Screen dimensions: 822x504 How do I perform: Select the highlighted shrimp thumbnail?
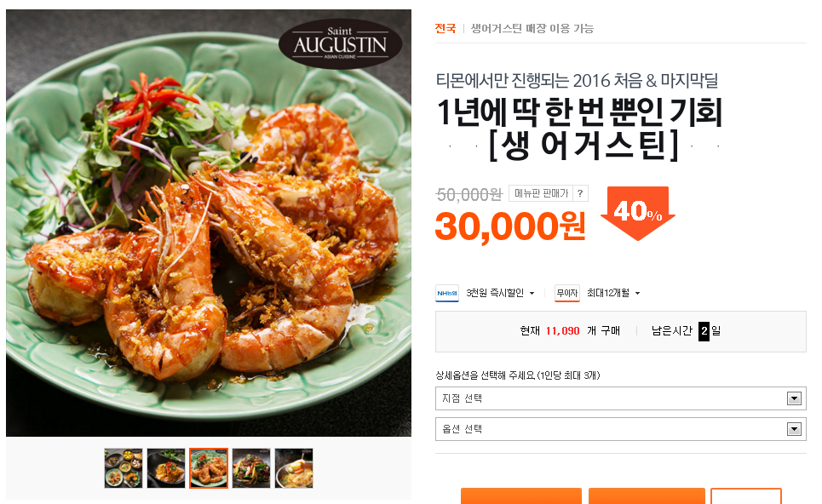(209, 468)
